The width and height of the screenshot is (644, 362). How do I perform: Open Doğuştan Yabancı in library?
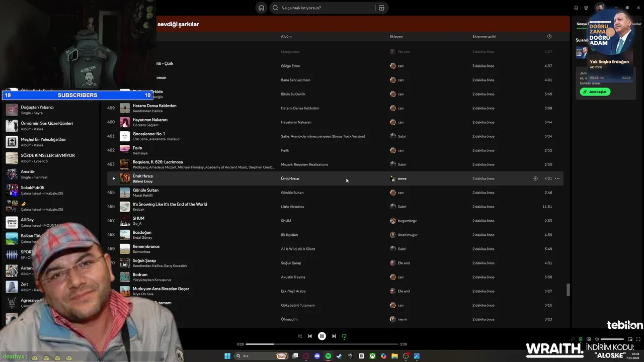tap(50, 110)
